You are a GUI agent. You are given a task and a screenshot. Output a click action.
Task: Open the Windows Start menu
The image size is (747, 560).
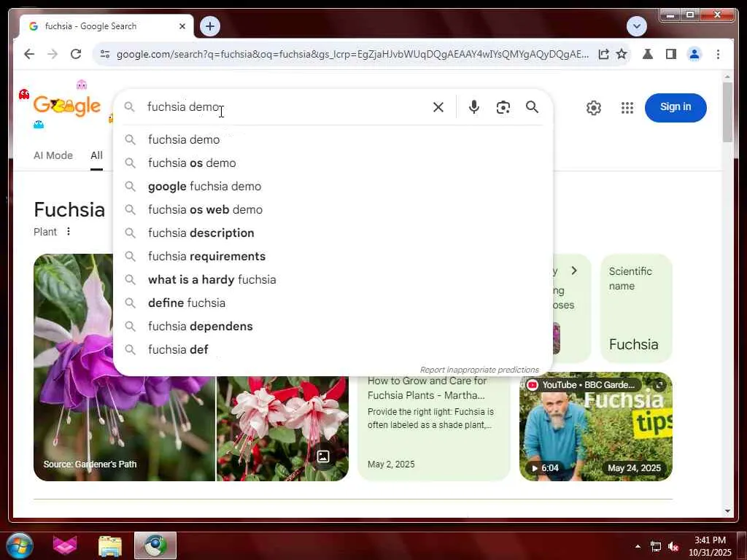(19, 545)
